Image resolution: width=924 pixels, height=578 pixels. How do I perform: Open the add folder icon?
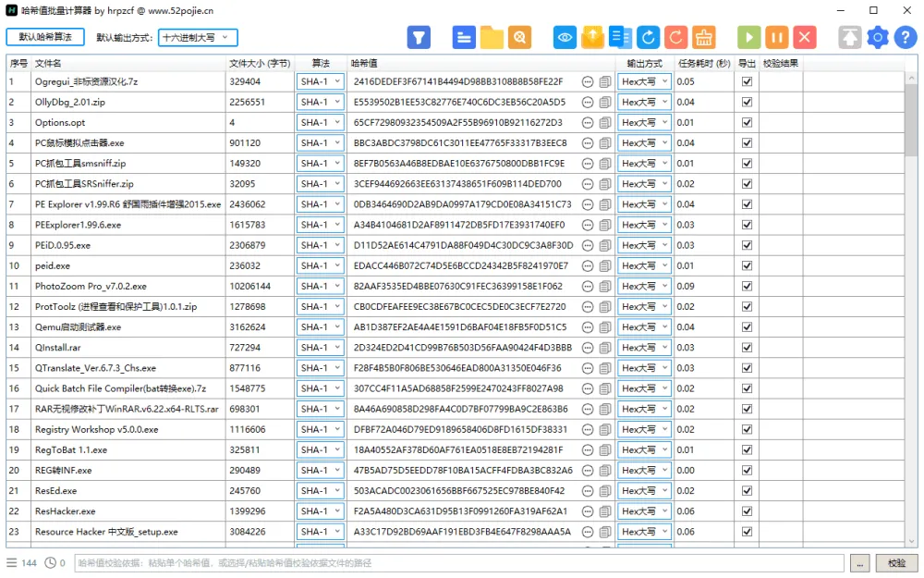(x=491, y=37)
